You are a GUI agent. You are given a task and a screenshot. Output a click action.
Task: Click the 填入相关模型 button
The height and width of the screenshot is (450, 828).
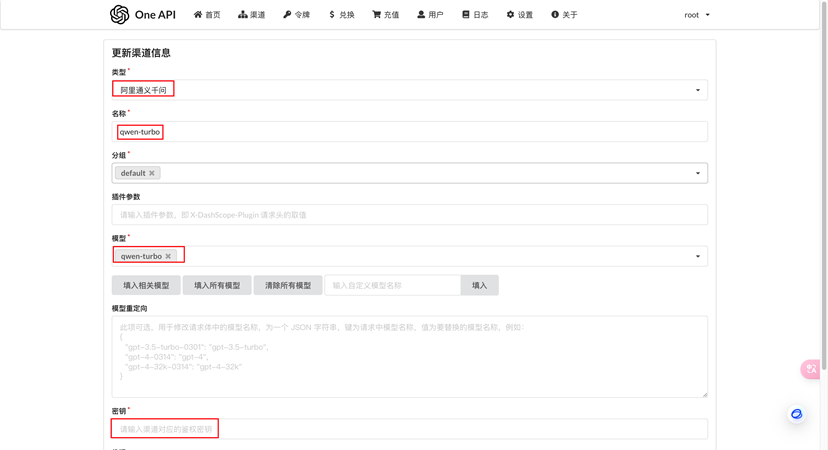146,286
